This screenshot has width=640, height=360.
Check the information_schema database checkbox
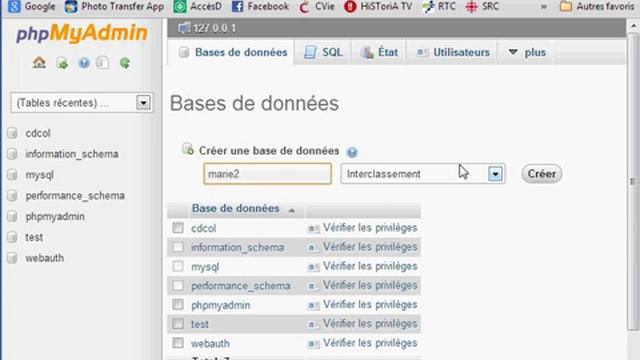[x=178, y=247]
